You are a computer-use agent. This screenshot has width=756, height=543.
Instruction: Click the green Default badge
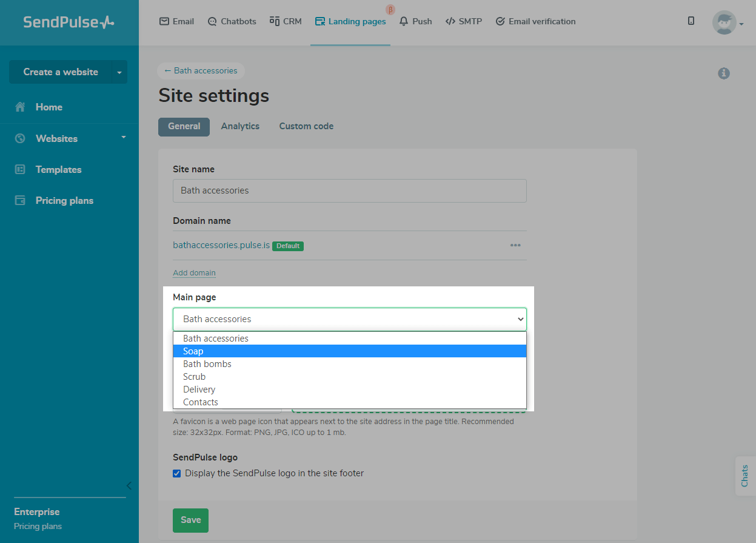pyautogui.click(x=288, y=246)
